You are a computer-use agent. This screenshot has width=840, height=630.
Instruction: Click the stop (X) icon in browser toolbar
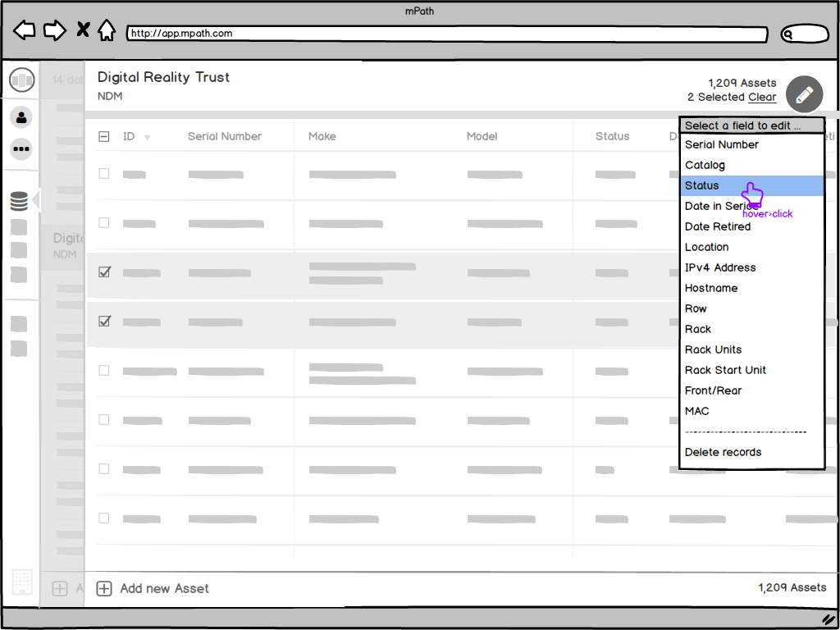coord(82,30)
